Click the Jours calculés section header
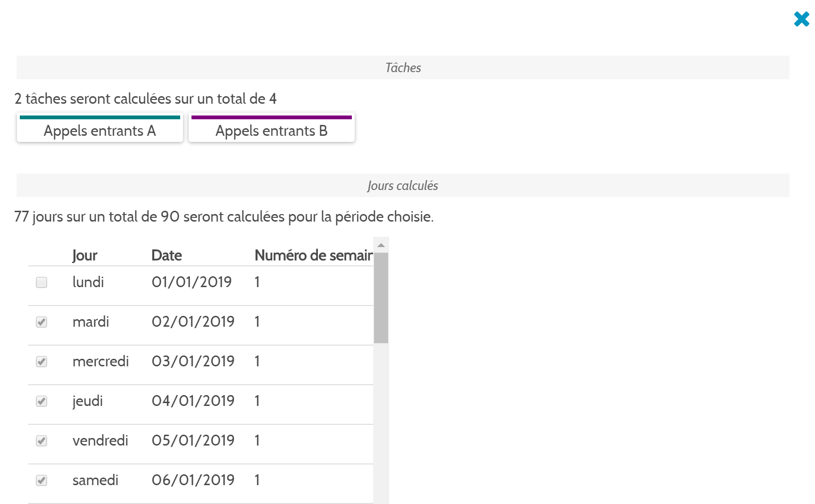 coord(403,185)
